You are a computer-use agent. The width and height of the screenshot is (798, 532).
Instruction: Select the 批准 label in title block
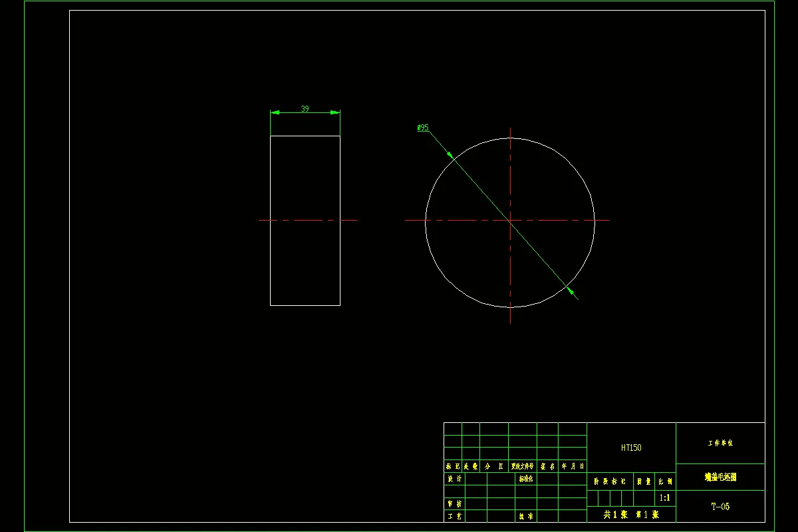[525, 516]
